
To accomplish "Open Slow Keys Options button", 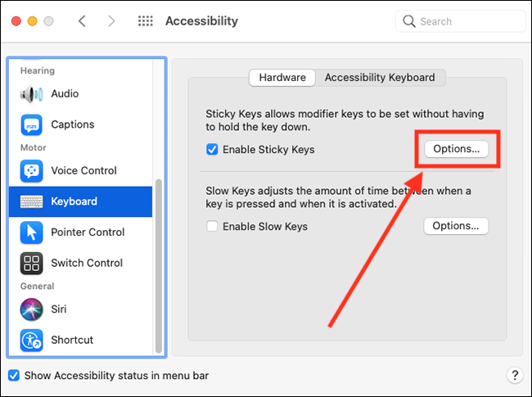I will coord(456,226).
